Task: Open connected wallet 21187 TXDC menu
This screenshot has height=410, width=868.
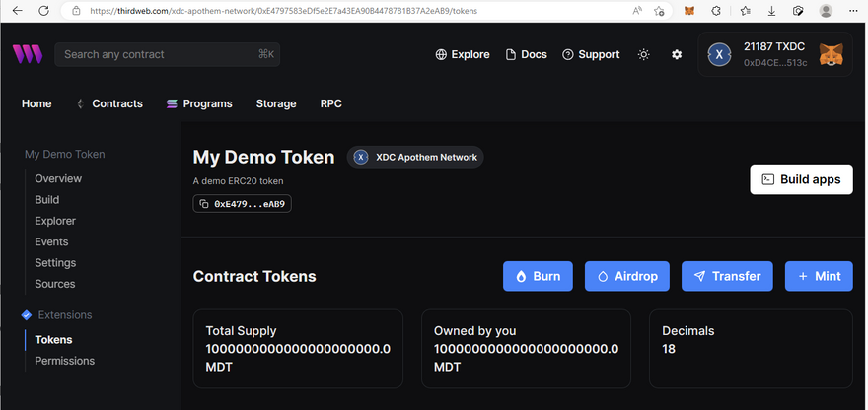Action: tap(759, 55)
